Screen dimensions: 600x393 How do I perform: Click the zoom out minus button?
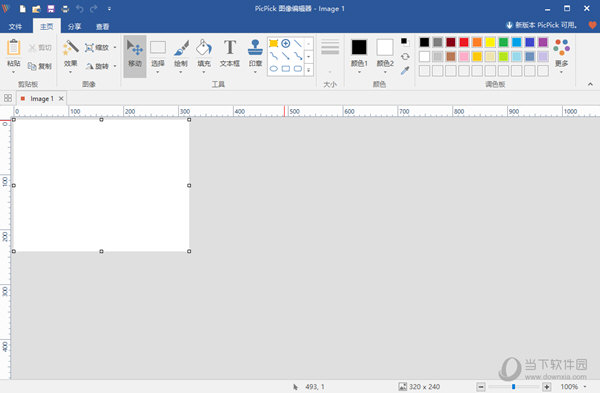point(481,387)
